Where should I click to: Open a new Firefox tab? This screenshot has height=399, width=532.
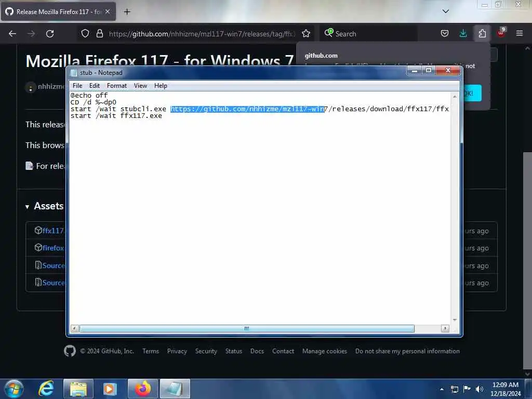127,12
